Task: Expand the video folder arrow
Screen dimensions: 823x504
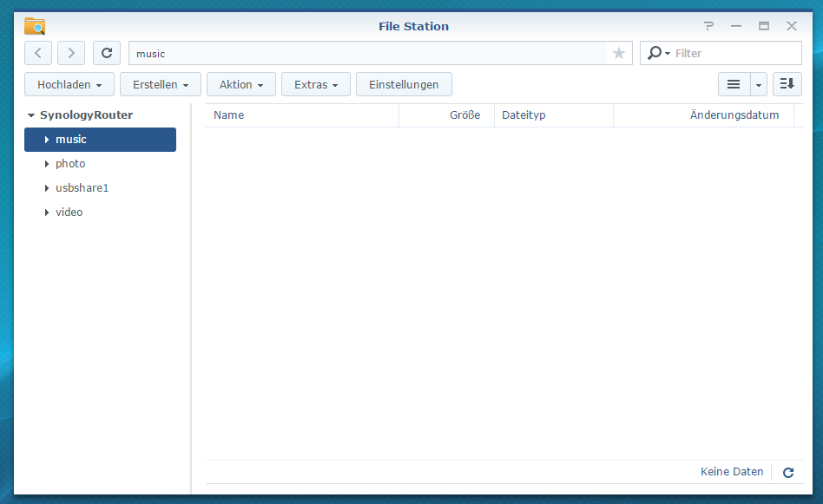Action: (47, 213)
